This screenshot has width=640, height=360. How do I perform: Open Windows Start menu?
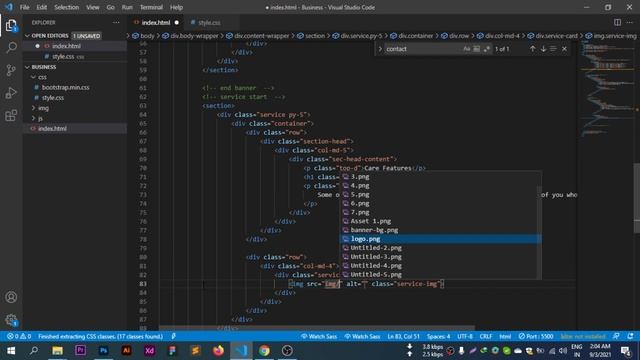pos(11,351)
